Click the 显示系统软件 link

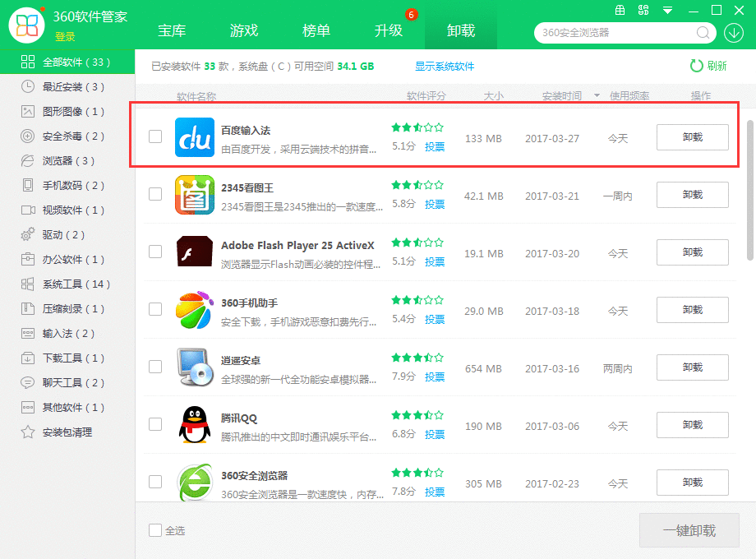[445, 65]
